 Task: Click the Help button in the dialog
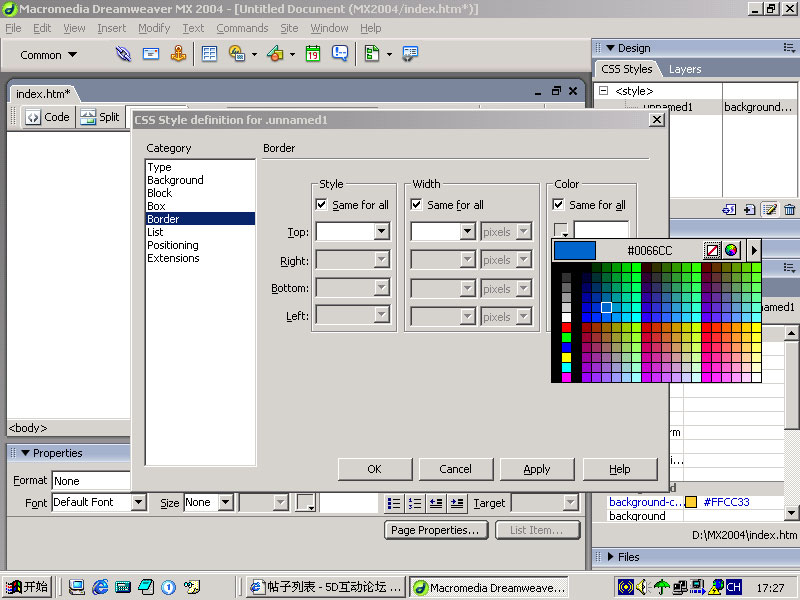click(619, 469)
